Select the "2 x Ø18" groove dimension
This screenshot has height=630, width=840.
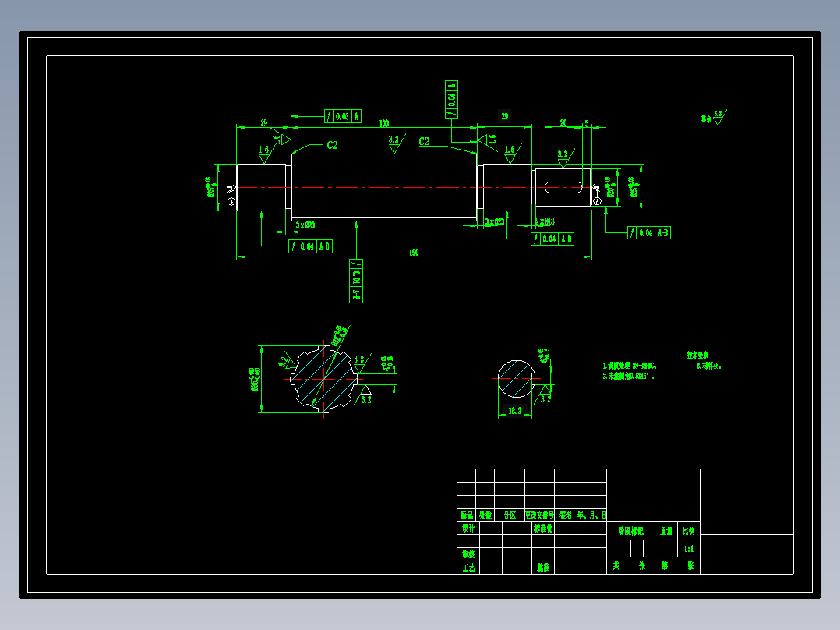pos(545,221)
